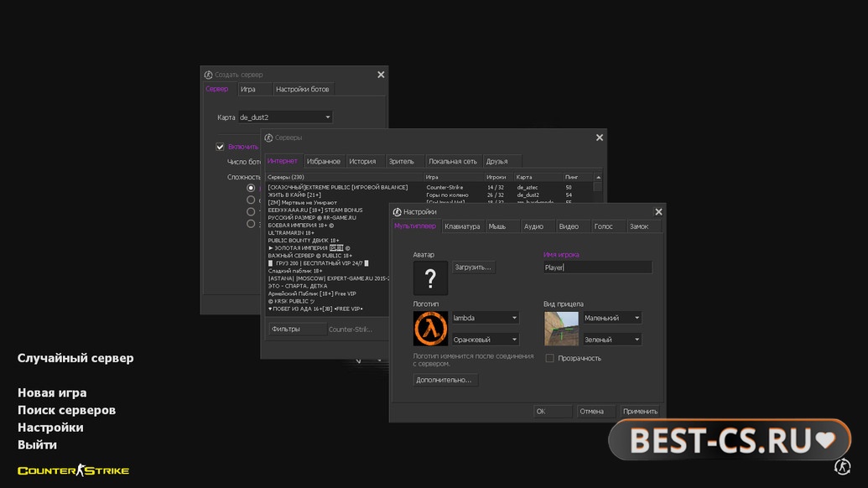The width and height of the screenshot is (868, 488).
Task: Open the Избранное servers tab
Action: click(323, 162)
